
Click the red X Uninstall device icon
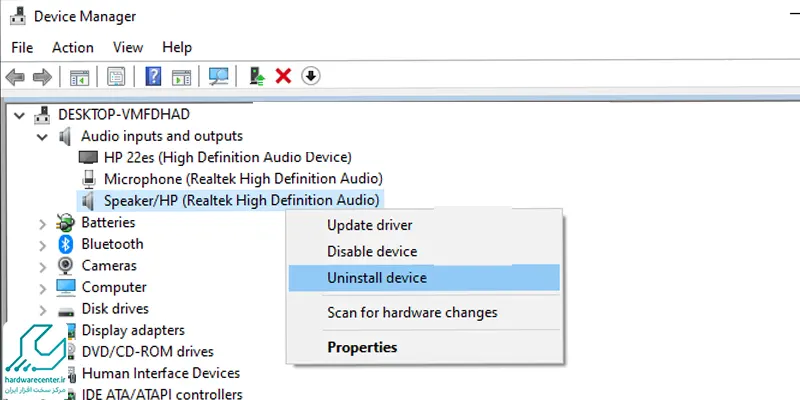[x=283, y=76]
